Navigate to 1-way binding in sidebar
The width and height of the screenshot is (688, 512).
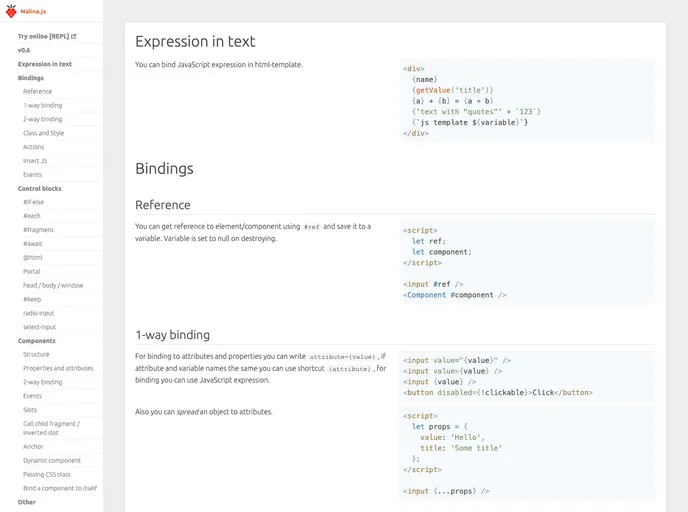(43, 105)
